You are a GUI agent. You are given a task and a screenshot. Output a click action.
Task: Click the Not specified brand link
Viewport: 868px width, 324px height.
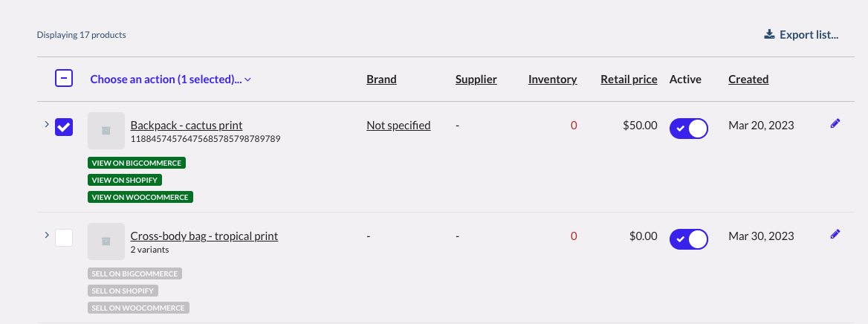pos(398,126)
